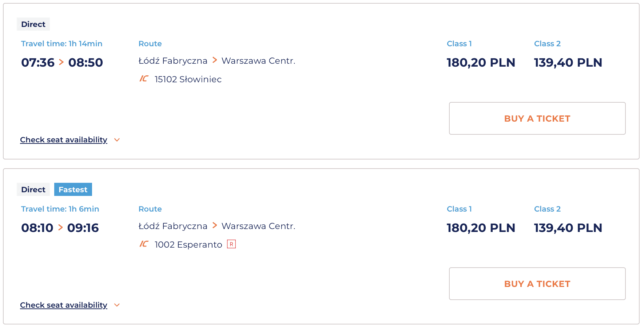Select Class 1 price for 08:10 train

(x=481, y=228)
